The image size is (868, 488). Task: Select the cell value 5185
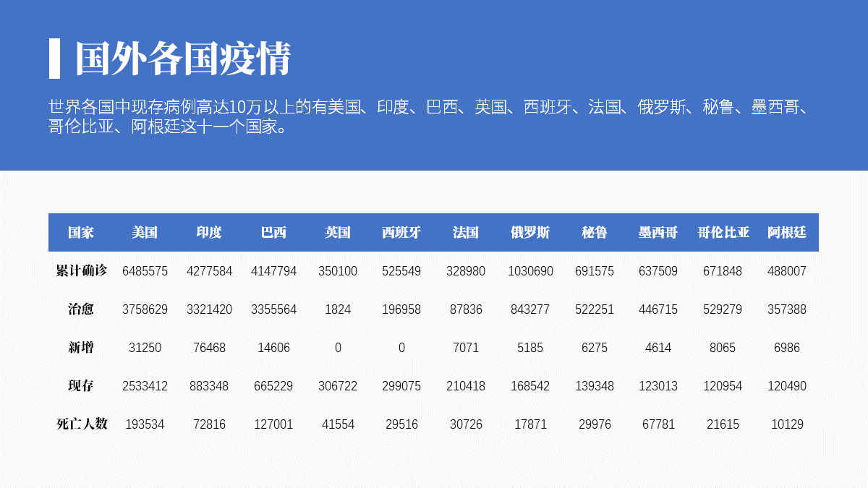coord(530,348)
